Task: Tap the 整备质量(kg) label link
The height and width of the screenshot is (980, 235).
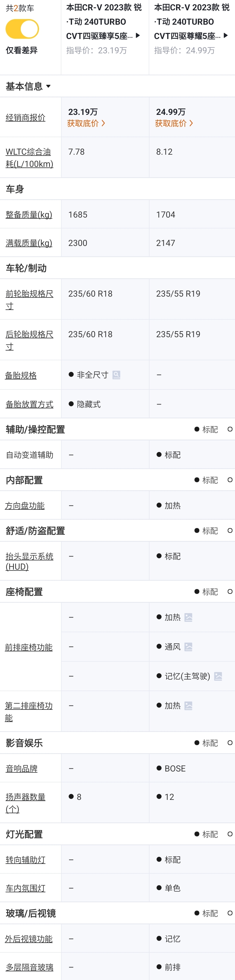Action: (29, 215)
